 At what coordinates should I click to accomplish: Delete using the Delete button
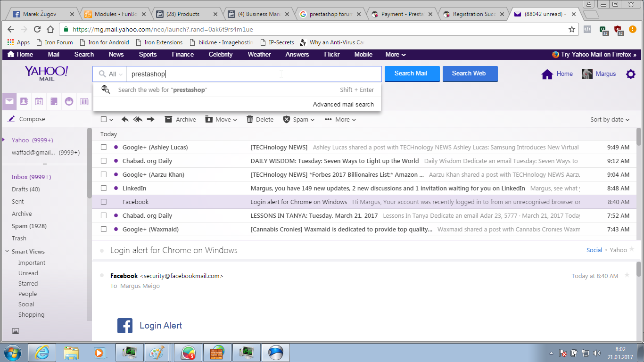pos(260,120)
